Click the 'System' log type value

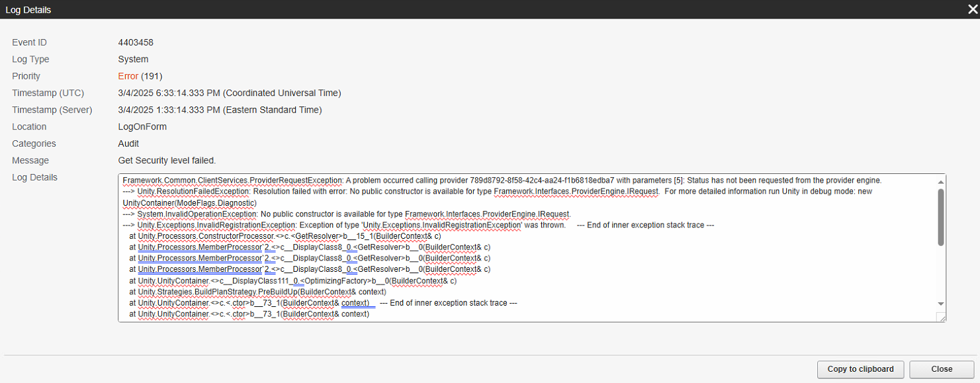[133, 60]
